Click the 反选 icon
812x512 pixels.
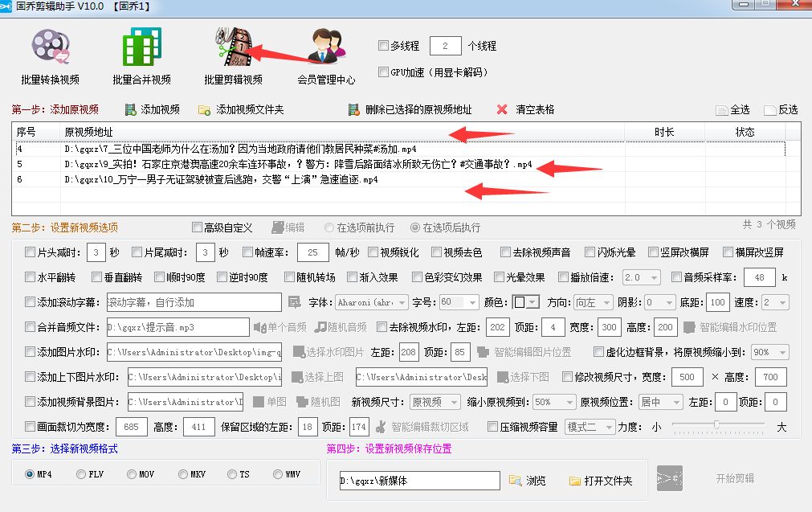[x=770, y=110]
